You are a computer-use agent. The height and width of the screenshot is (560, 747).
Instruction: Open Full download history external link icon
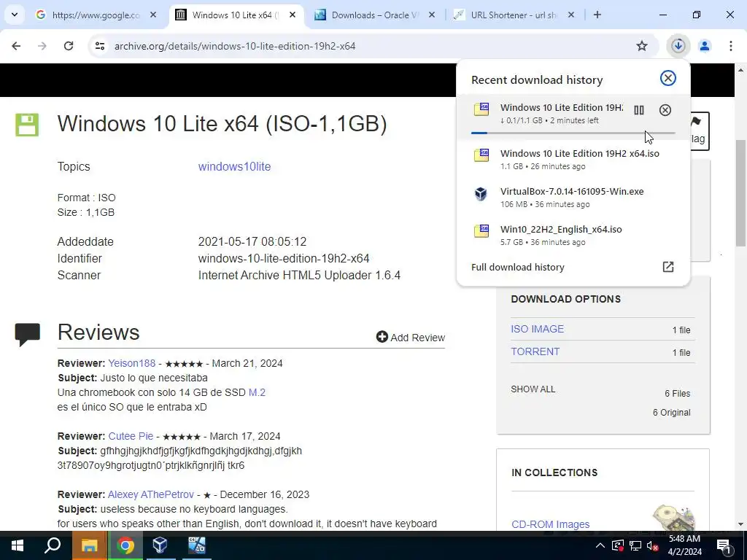668,267
